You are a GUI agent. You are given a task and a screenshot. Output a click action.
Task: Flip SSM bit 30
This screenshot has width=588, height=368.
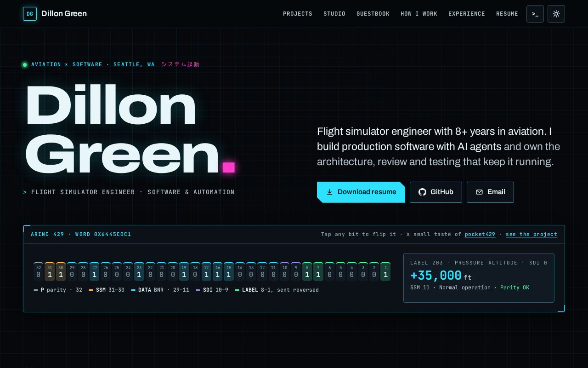[x=61, y=272]
